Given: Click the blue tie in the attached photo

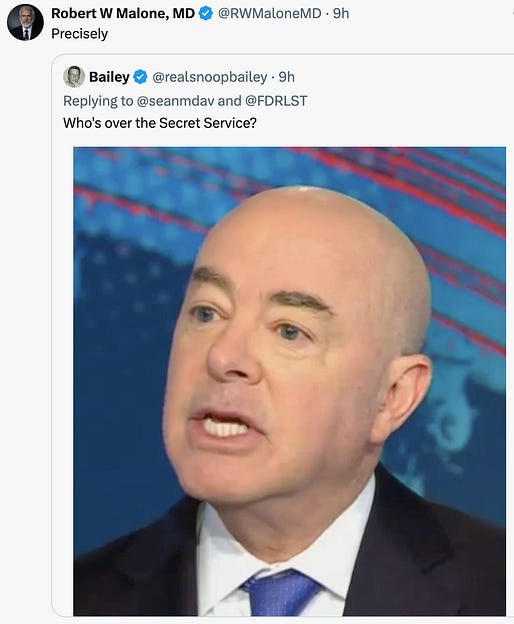Looking at the screenshot, I should (280, 593).
